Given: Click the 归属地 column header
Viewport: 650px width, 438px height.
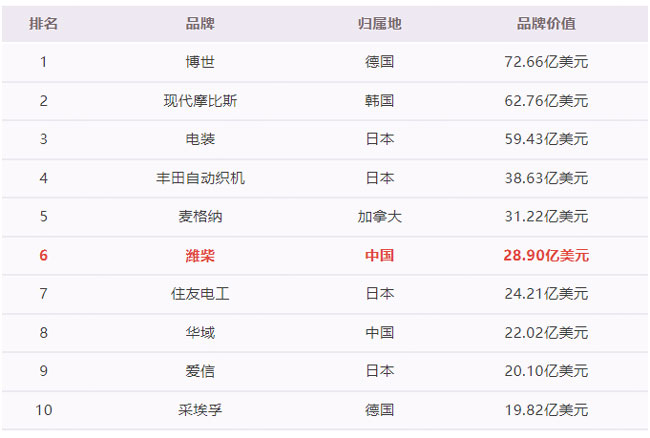Looking at the screenshot, I should click(380, 23).
